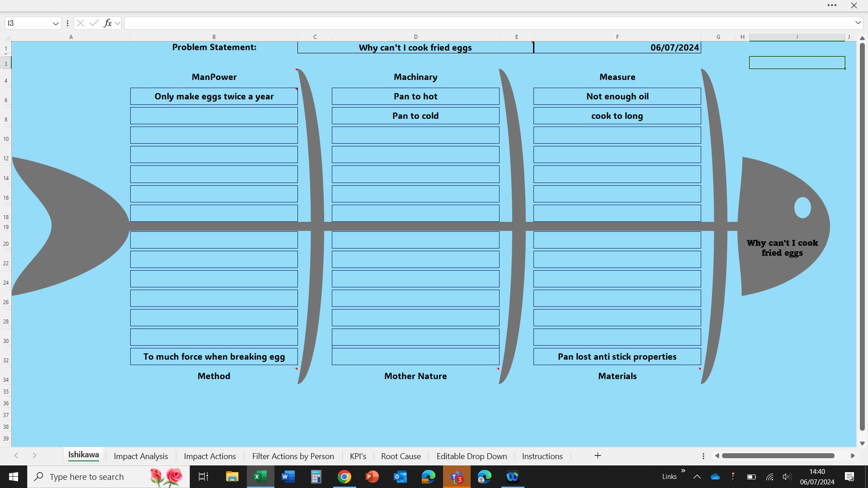Mute the system volume
The image size is (868, 488).
787,476
